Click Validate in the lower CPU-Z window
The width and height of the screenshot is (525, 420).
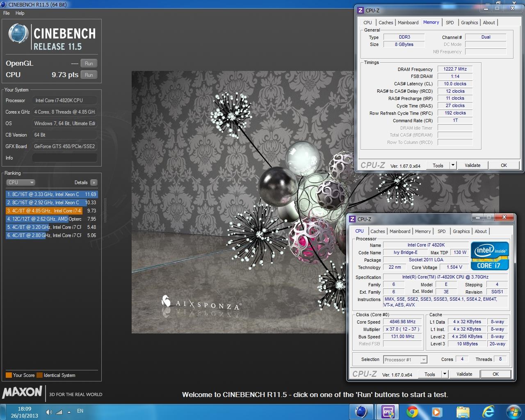pyautogui.click(x=464, y=374)
